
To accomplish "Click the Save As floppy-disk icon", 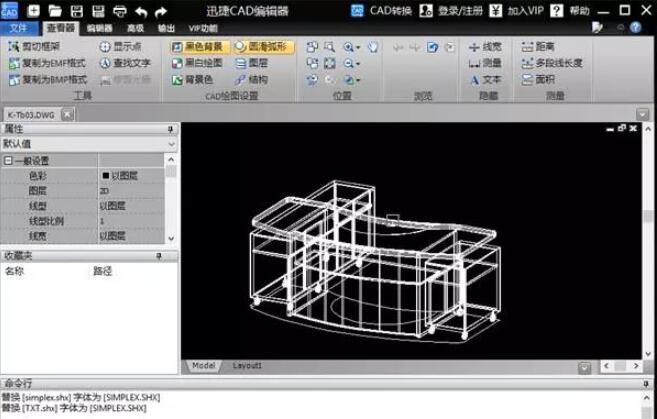I will click(98, 11).
